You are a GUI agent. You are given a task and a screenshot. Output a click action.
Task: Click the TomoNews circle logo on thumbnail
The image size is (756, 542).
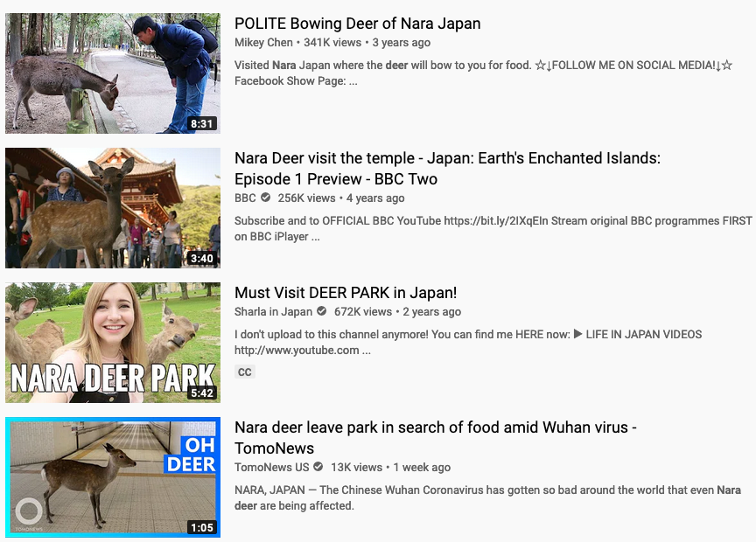29,511
